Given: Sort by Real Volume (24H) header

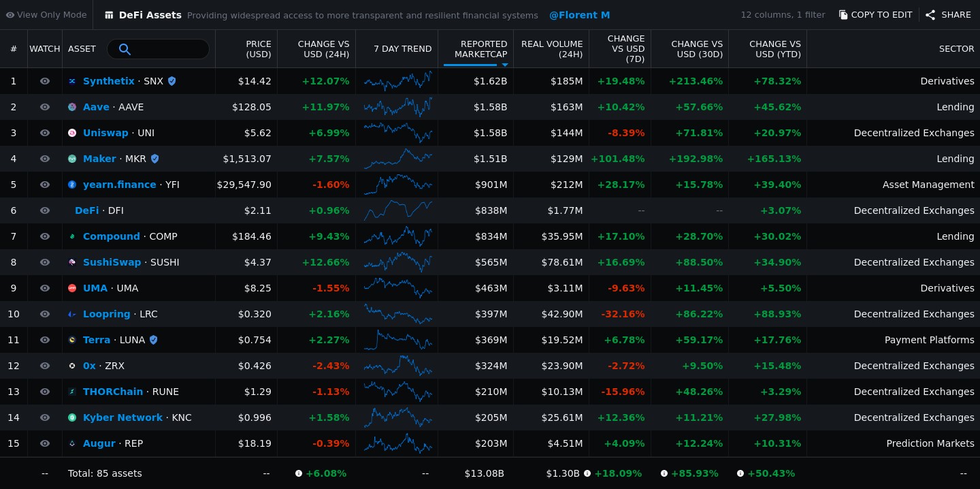Looking at the screenshot, I should point(551,49).
